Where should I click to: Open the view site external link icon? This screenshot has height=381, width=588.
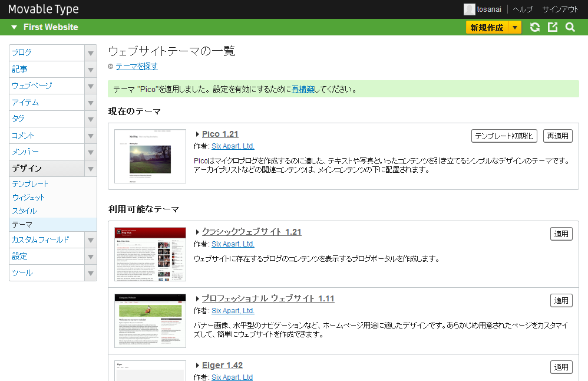[x=553, y=27]
